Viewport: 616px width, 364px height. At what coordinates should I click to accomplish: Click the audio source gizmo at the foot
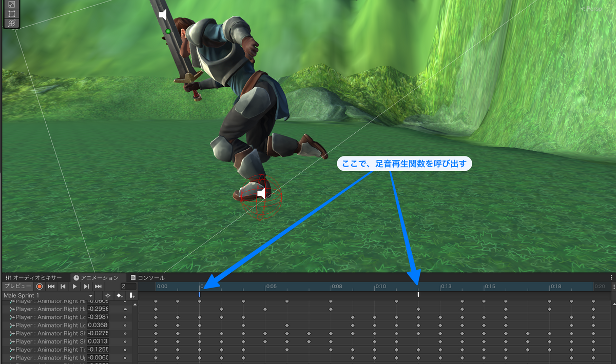(x=261, y=193)
